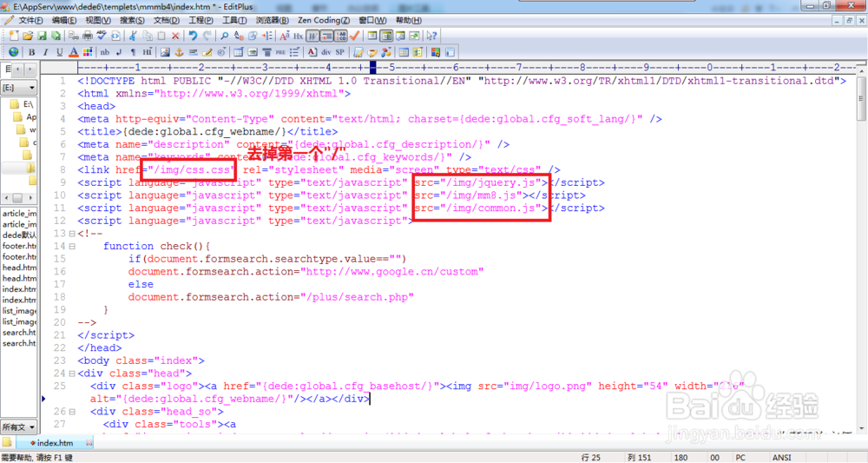Click the Save All icon
This screenshot has width=868, height=463.
click(56, 36)
